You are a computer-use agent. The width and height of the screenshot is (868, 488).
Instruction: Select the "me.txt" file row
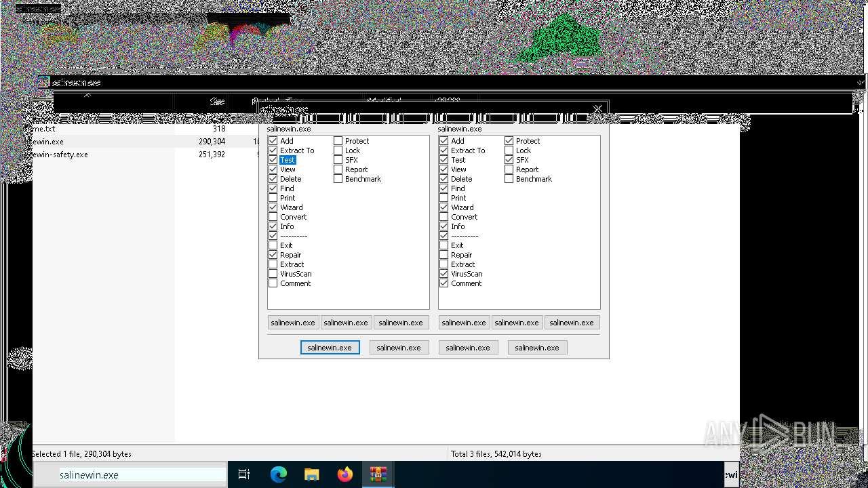point(146,129)
